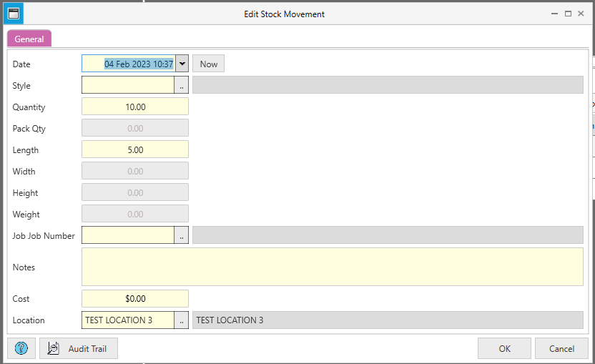
Task: Close the Edit Stock Movement window
Action: point(581,14)
